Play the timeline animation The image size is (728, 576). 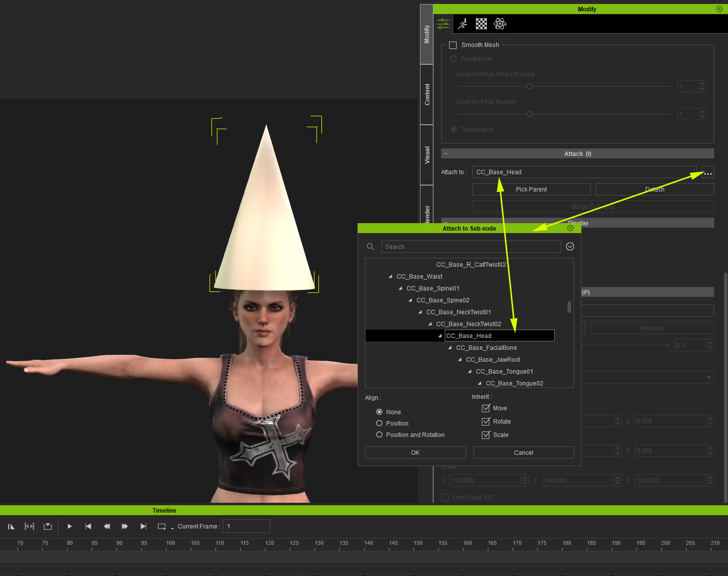[x=70, y=527]
